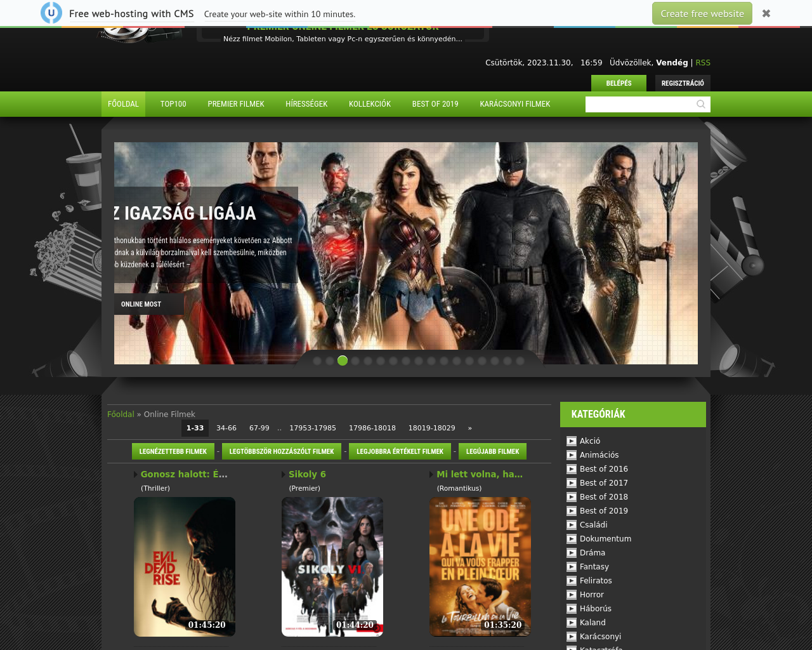Click the Evil Dead Rise poster thumbnail
Screen dimensions: 812x650
(x=185, y=567)
